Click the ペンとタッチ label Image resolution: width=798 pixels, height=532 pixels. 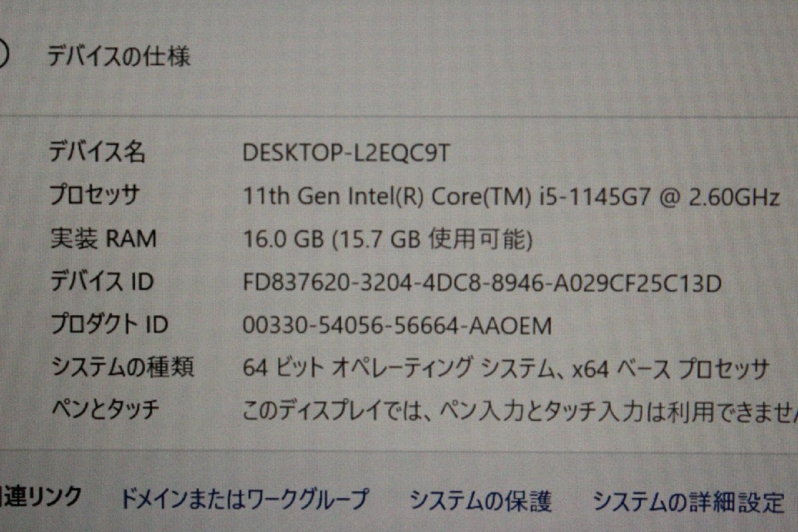(x=105, y=409)
